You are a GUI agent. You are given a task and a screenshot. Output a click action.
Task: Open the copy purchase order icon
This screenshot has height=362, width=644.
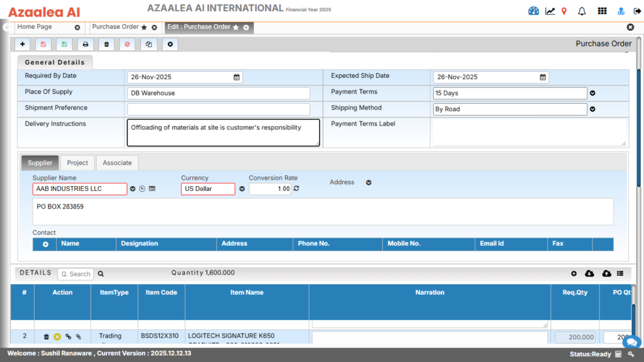coord(148,44)
